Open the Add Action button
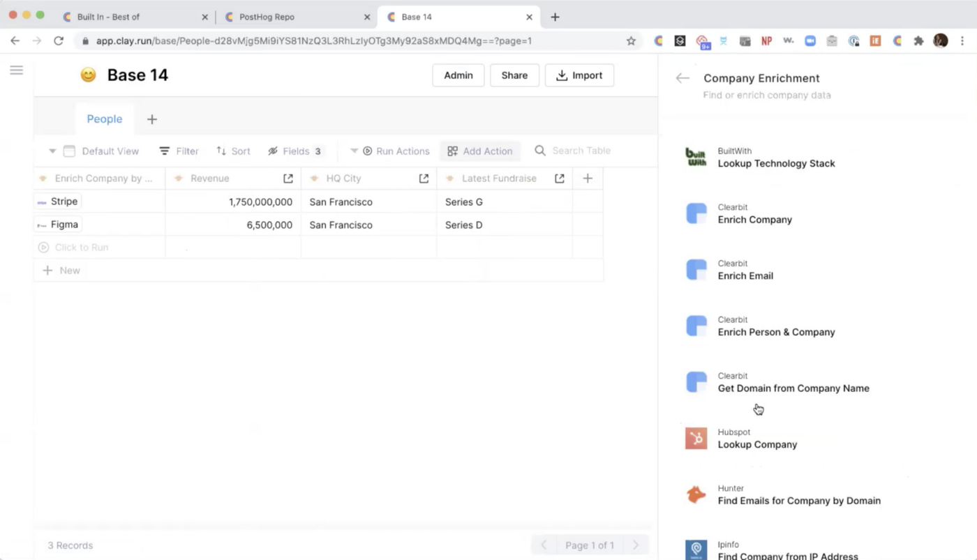This screenshot has height=560, width=977. pyautogui.click(x=480, y=151)
